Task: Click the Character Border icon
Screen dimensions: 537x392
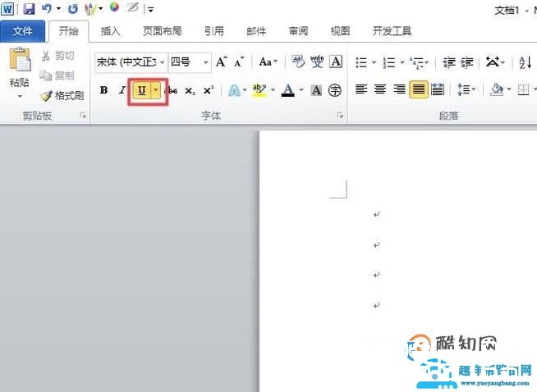Action: [x=336, y=62]
